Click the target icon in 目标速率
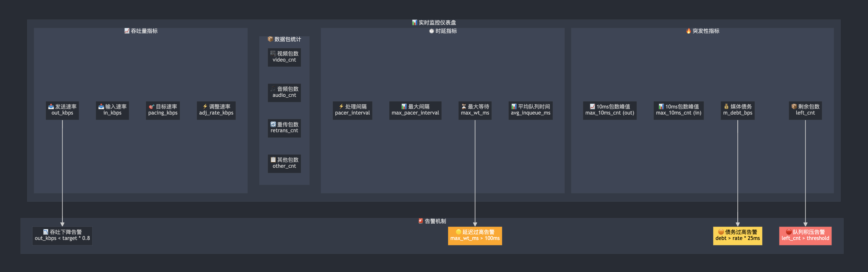868x272 pixels. pyautogui.click(x=152, y=107)
